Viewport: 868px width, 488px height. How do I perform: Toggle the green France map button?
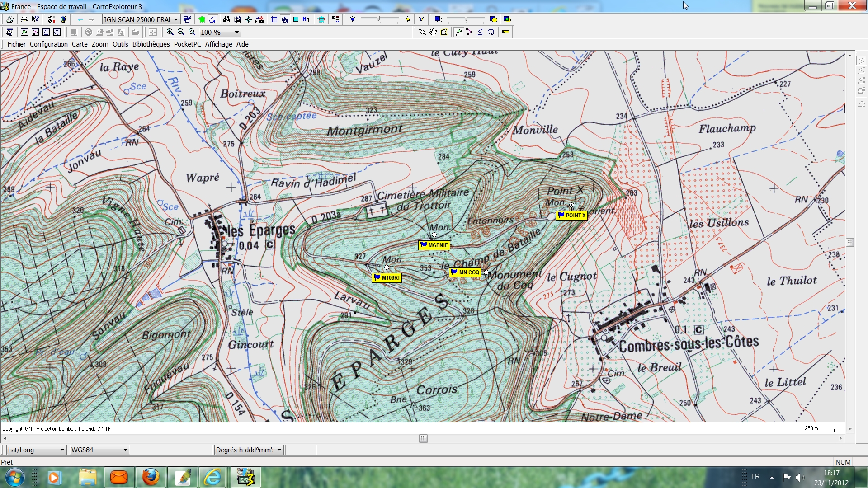202,19
